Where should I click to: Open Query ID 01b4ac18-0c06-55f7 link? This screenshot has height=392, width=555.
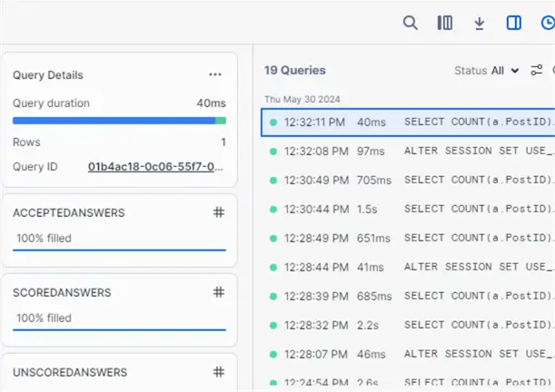coord(155,166)
